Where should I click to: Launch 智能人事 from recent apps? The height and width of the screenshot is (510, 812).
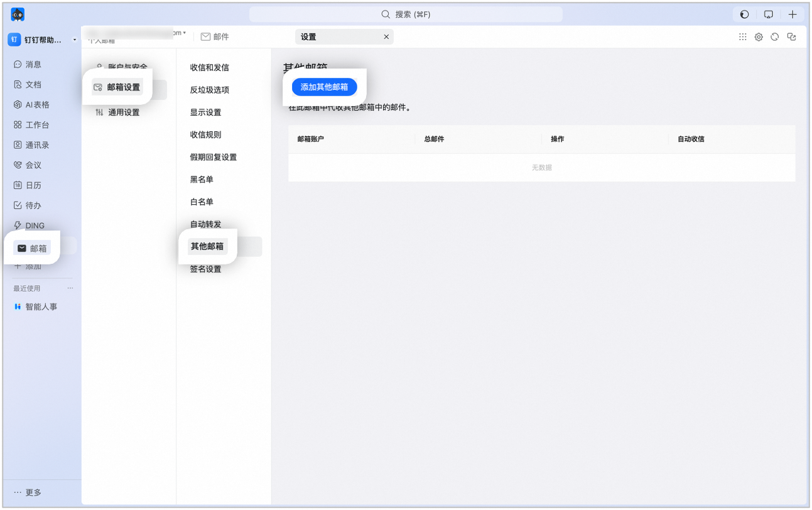pyautogui.click(x=35, y=307)
